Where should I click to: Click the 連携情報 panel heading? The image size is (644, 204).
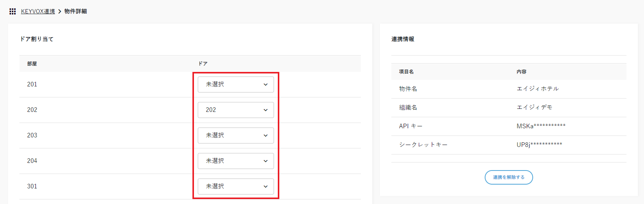pos(403,39)
